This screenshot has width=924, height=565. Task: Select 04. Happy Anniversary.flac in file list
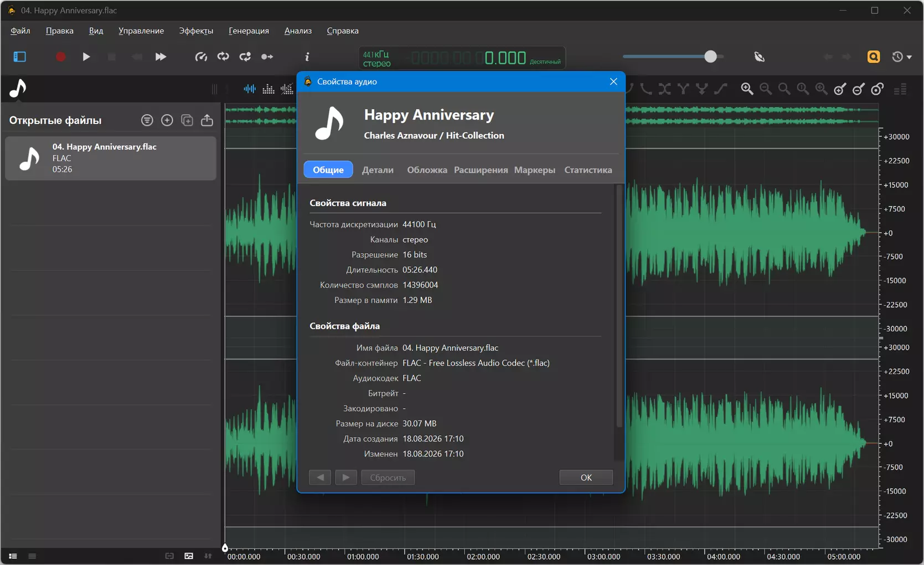point(111,158)
